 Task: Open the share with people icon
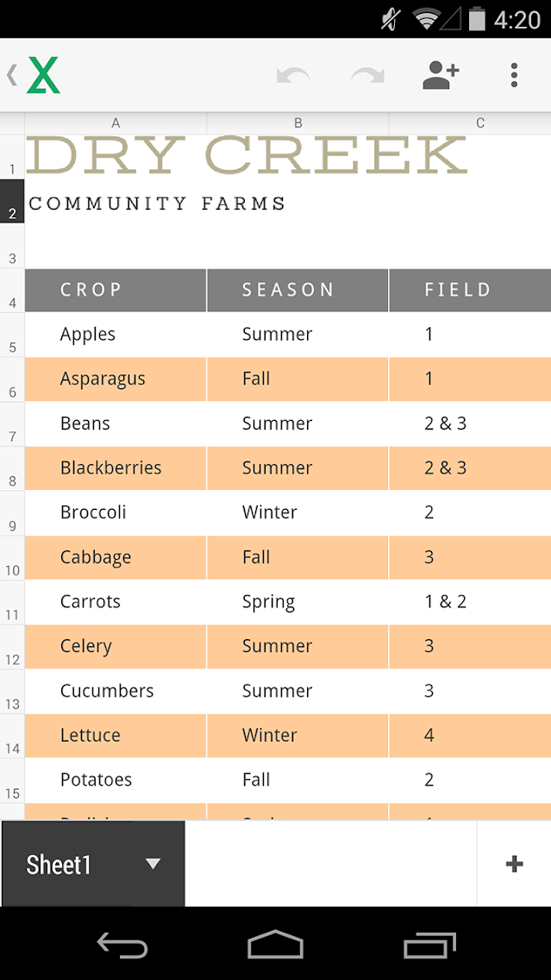441,76
